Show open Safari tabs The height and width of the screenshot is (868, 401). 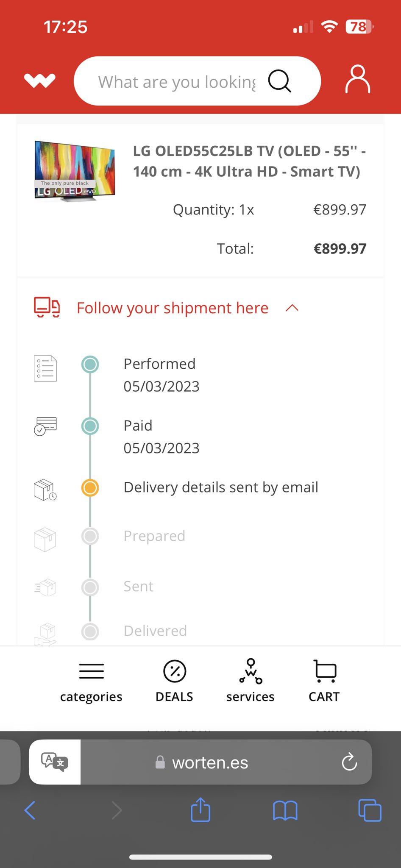coord(370,810)
